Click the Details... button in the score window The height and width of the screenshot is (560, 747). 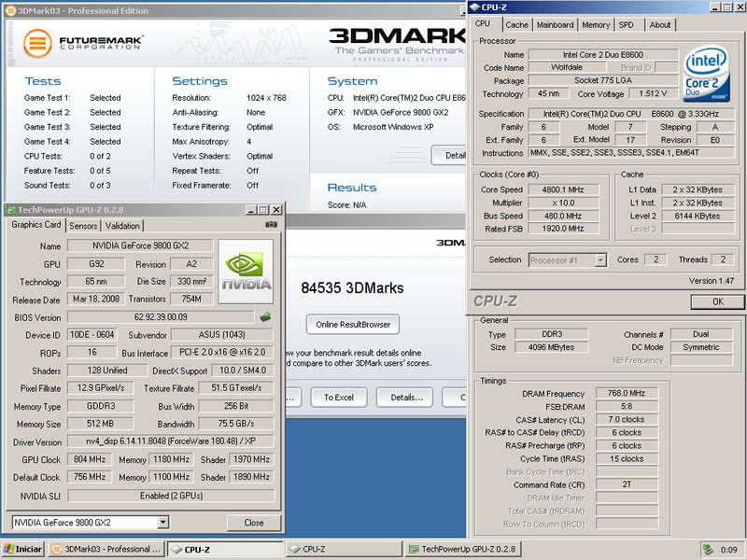point(406,398)
